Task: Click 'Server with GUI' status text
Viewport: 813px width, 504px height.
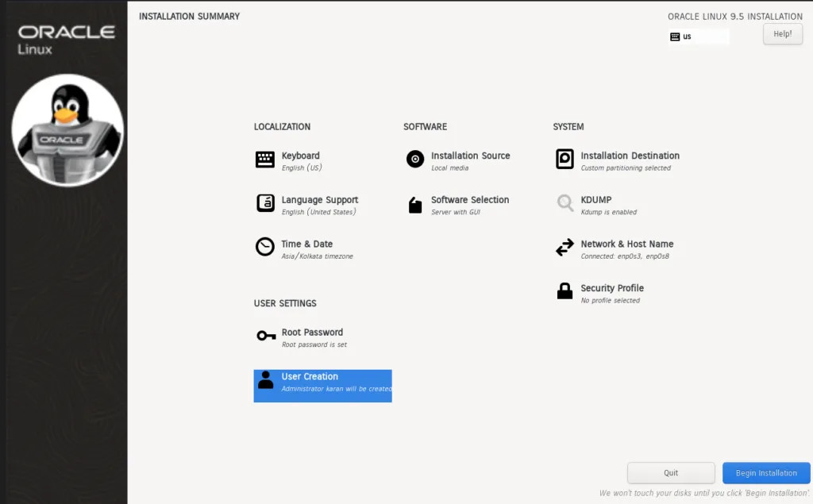Action: (456, 212)
